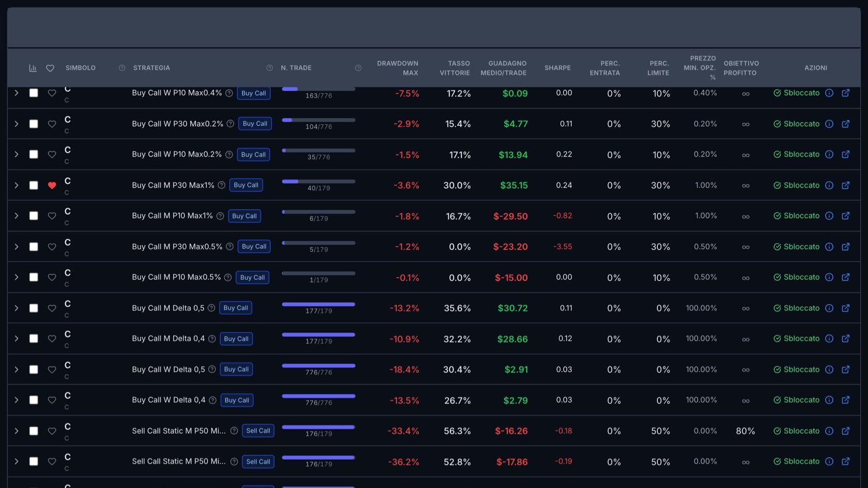Sort by the DRAWDOWN MAX column header
Viewport: 868px width, 488px height.
tap(398, 68)
